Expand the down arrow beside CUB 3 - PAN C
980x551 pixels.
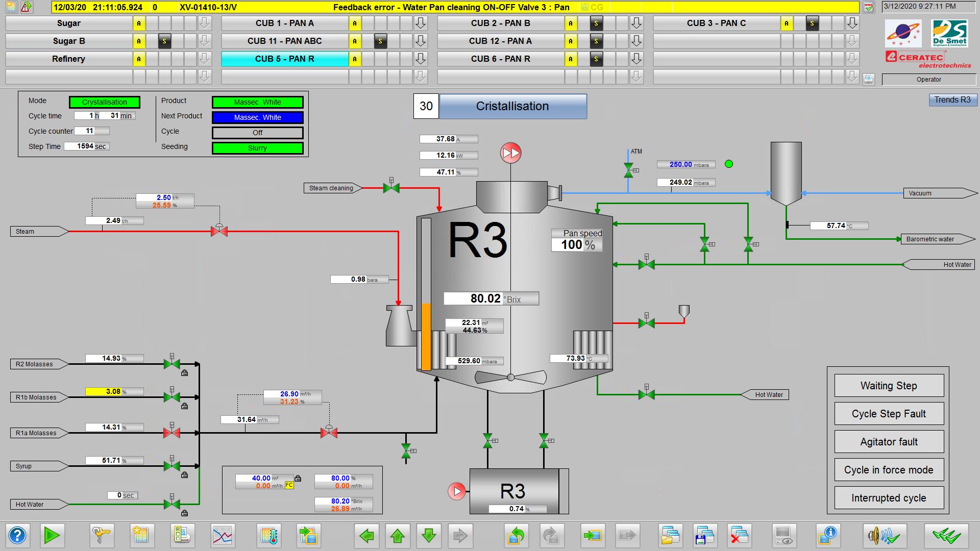(x=852, y=23)
